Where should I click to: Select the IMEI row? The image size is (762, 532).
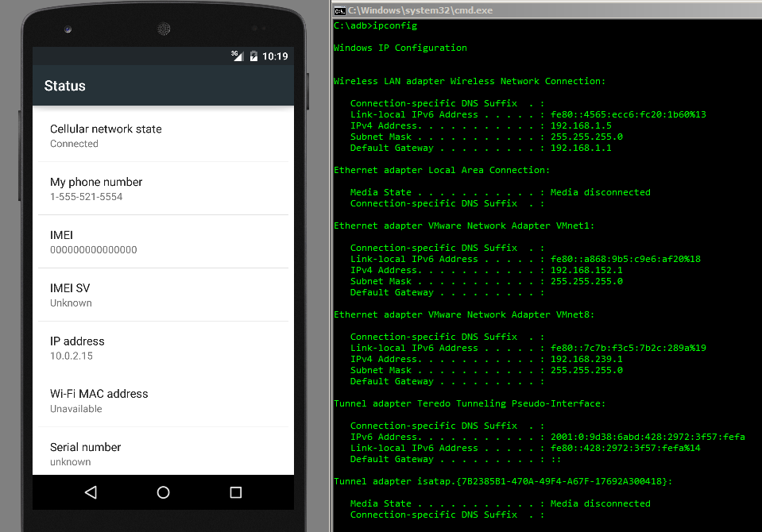[x=164, y=241]
